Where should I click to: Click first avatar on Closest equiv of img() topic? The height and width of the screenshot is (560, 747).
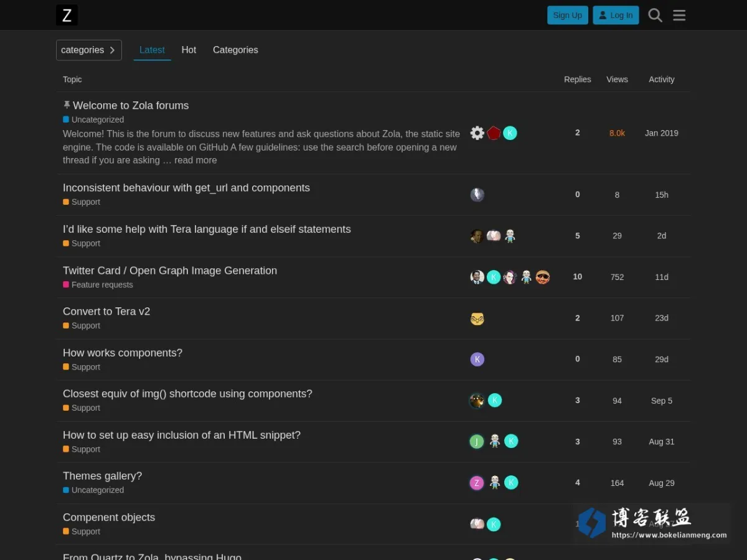coord(477,401)
